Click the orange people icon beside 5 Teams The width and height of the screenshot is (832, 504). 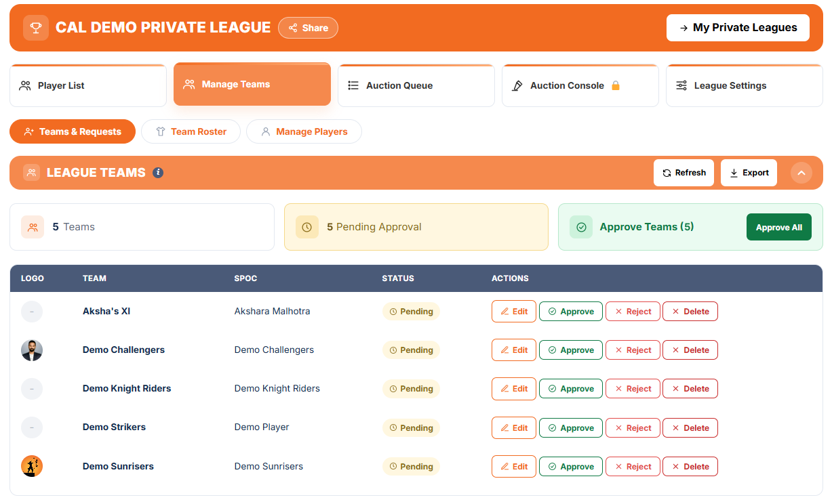click(33, 227)
